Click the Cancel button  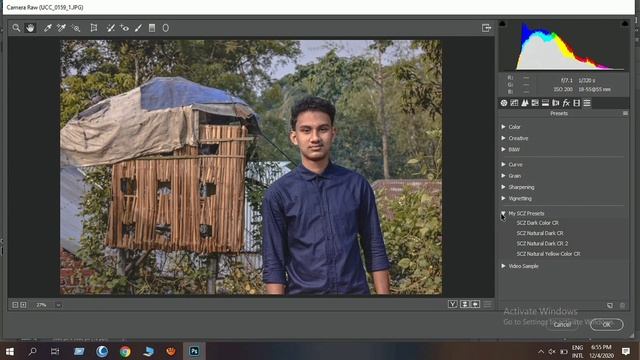[x=562, y=324]
